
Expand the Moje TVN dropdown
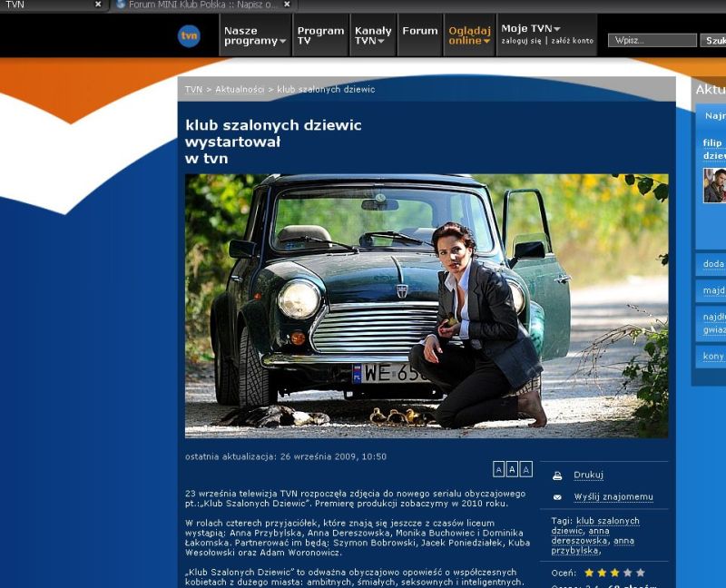(x=531, y=29)
